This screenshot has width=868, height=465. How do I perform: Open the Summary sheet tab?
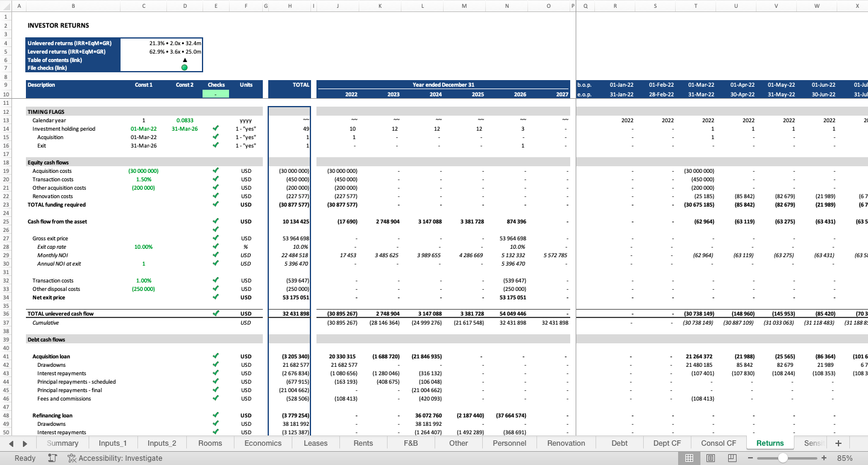63,443
